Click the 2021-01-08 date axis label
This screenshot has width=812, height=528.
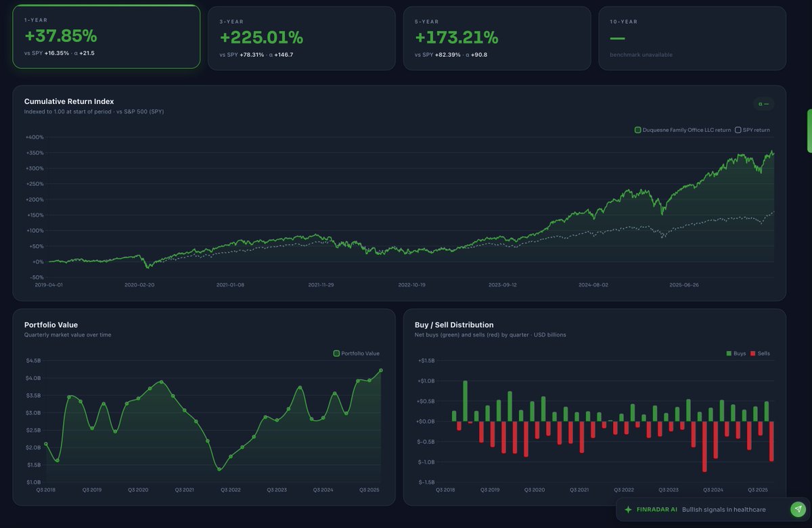point(230,285)
